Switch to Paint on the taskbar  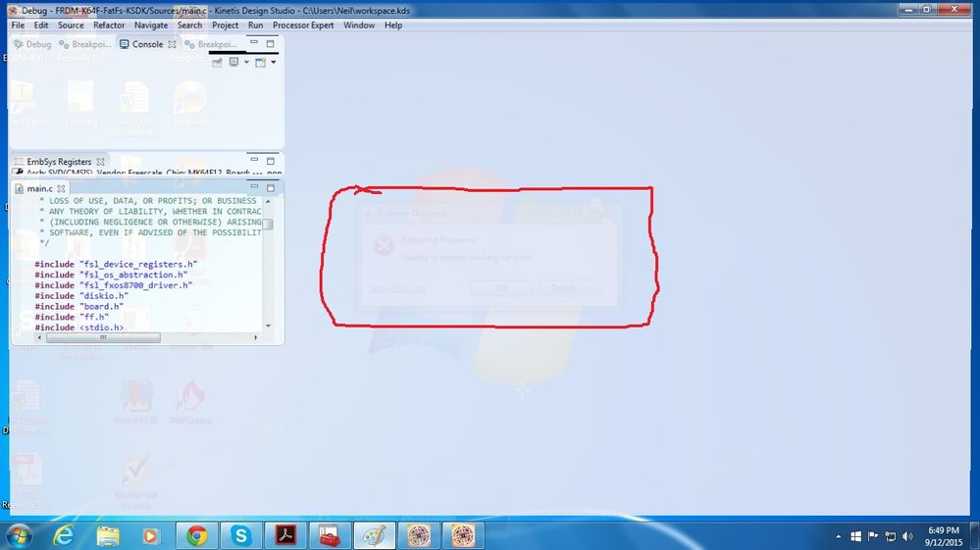[x=375, y=535]
